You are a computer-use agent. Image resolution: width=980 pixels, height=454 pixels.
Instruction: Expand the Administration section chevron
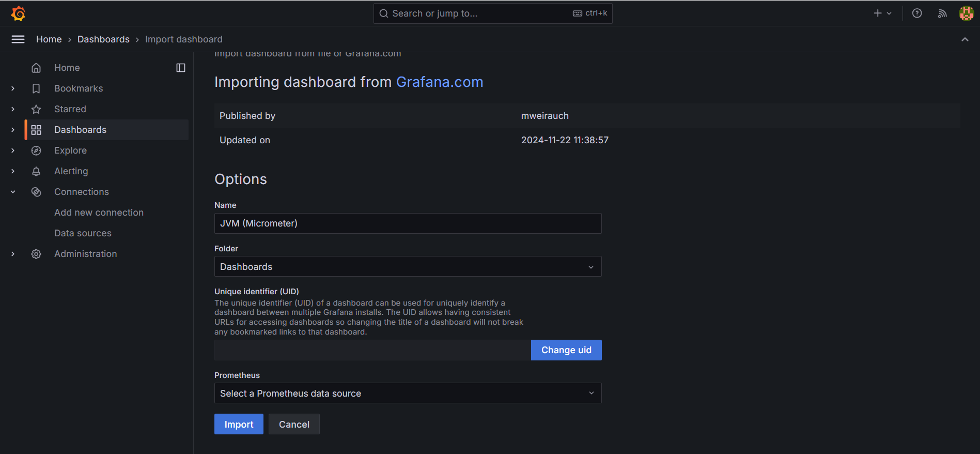[13, 254]
